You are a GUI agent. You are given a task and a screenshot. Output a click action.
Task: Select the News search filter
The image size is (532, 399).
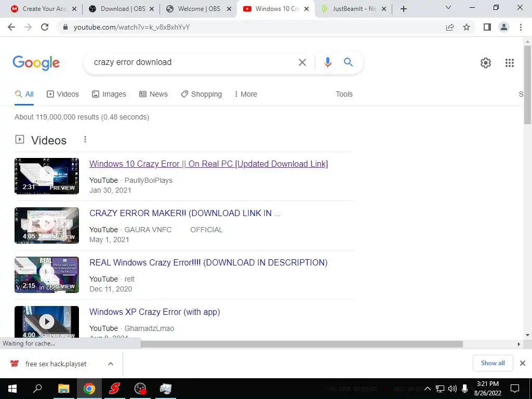point(153,94)
